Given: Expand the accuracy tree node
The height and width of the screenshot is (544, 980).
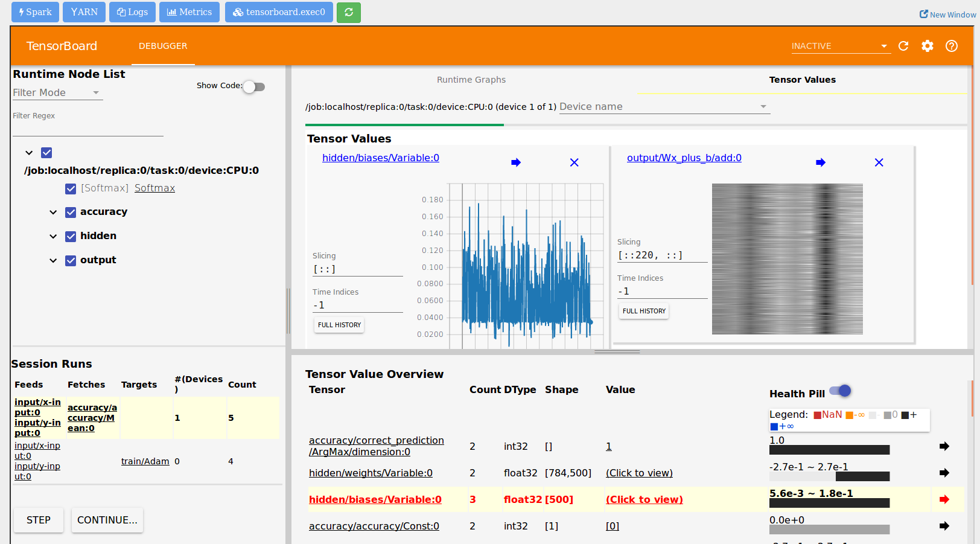Looking at the screenshot, I should click(53, 212).
